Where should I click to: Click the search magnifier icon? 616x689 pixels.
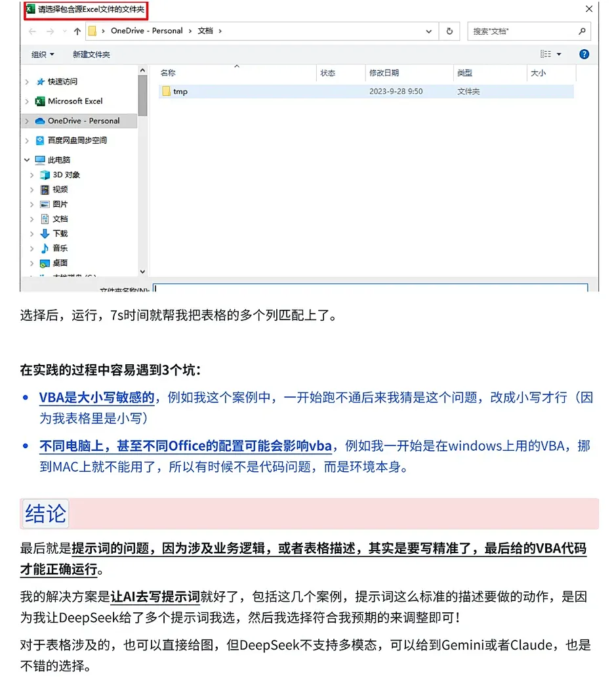[x=582, y=31]
